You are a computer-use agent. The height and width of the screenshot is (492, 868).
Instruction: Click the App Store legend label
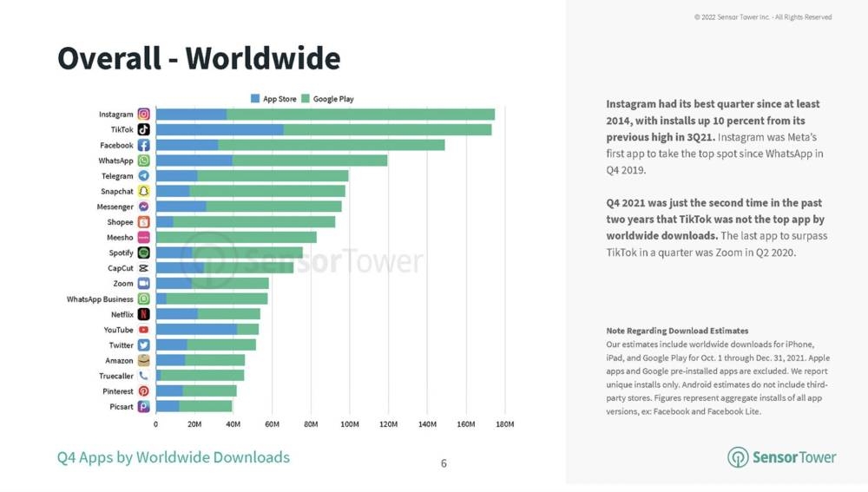[x=279, y=99]
